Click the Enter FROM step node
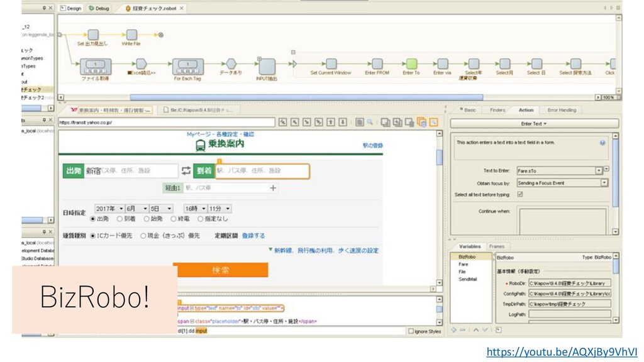Screen dimensions: 644x362 pyautogui.click(x=377, y=63)
